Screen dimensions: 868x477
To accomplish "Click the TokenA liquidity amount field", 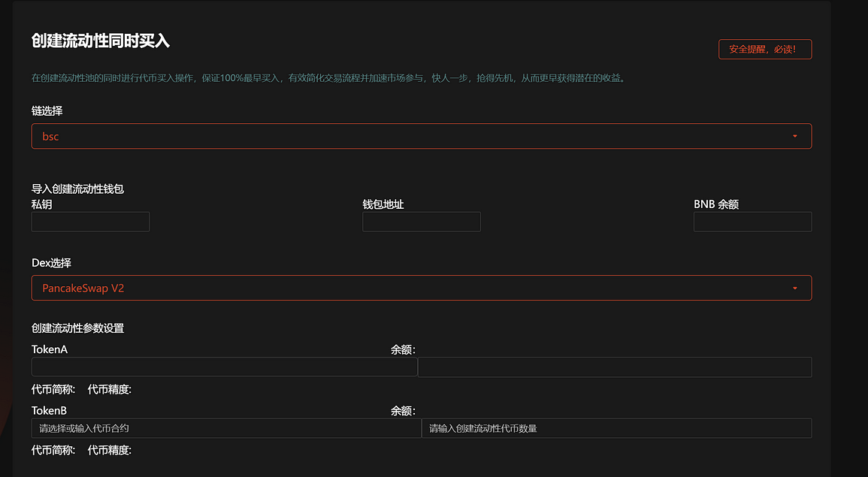I will (x=615, y=367).
